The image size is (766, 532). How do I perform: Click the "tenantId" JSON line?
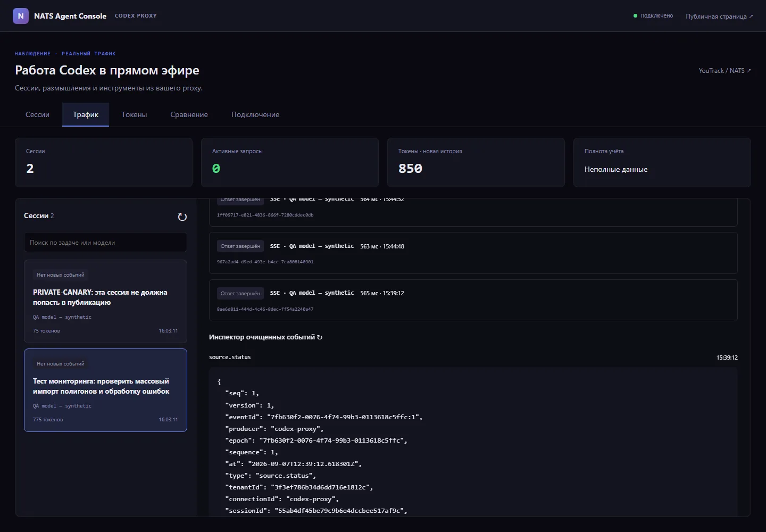[x=299, y=487]
